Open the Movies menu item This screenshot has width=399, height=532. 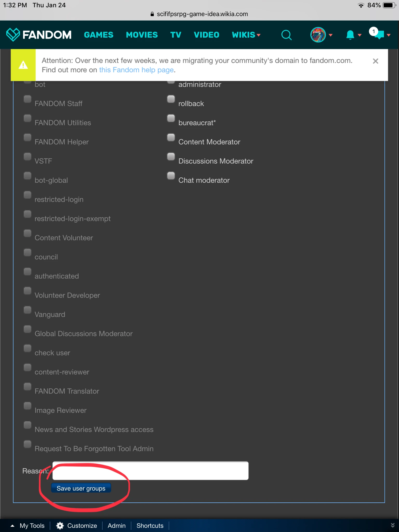coord(142,35)
